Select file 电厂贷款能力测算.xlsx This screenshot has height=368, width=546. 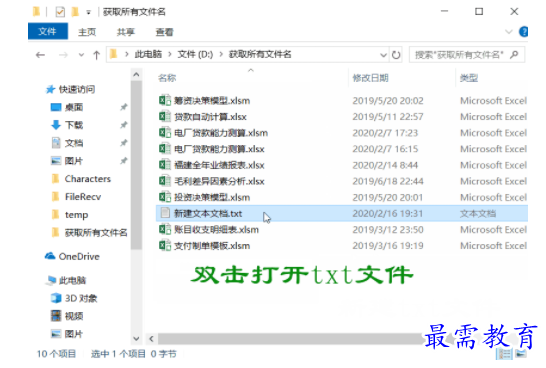(219, 149)
